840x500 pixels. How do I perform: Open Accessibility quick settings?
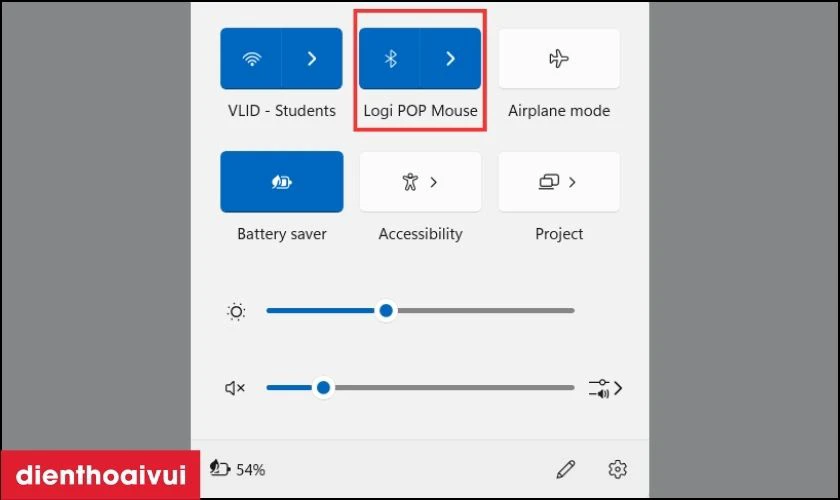[x=420, y=182]
